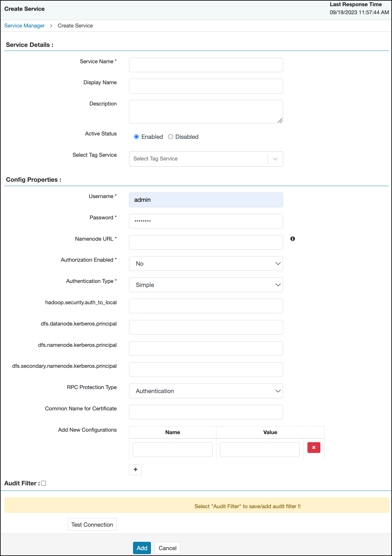Select the Enabled radio button
Viewport: 392px width, 556px height.
coord(136,137)
